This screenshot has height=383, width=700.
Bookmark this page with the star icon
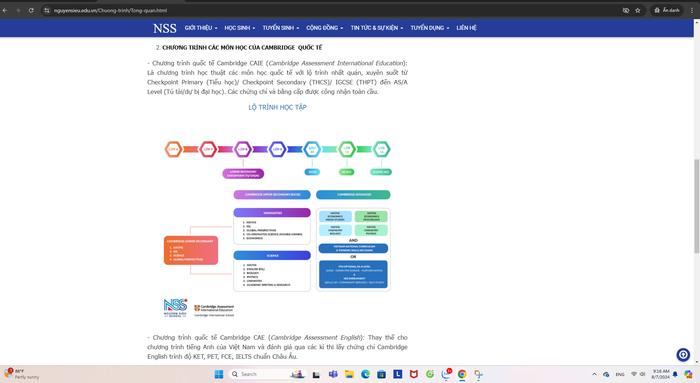pos(638,10)
